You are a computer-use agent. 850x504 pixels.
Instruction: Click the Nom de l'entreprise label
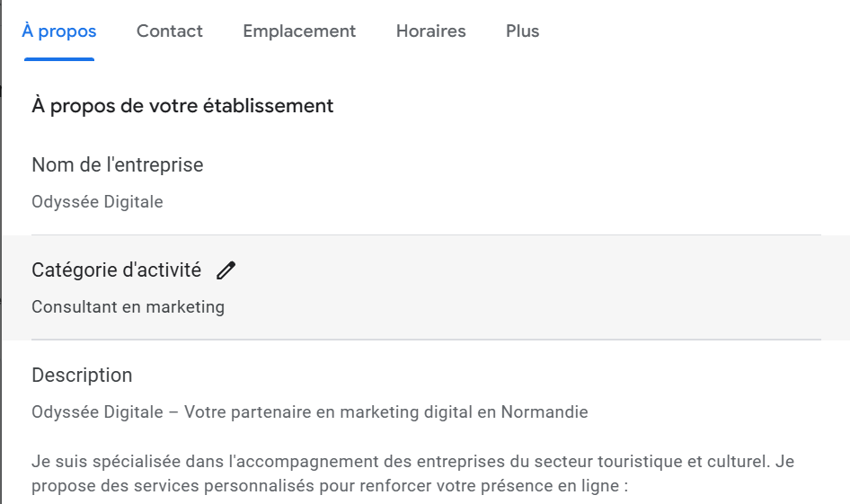click(117, 165)
